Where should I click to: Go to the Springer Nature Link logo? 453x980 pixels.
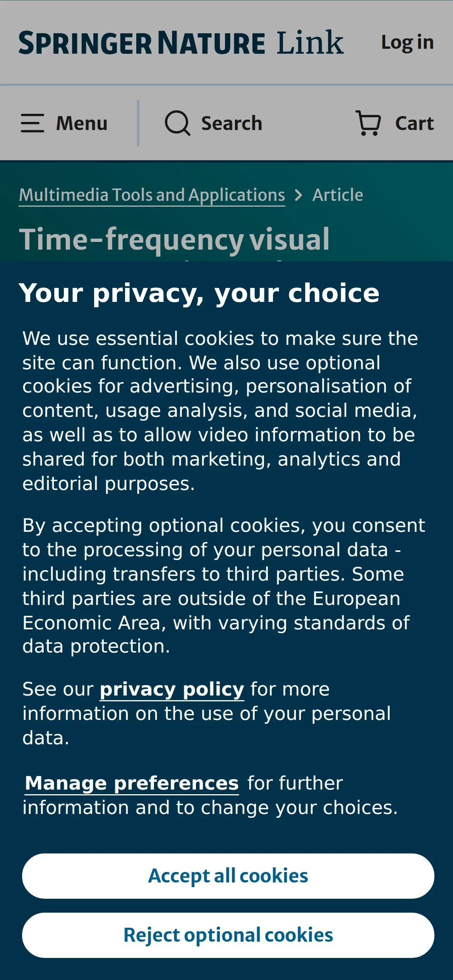pyautogui.click(x=181, y=43)
